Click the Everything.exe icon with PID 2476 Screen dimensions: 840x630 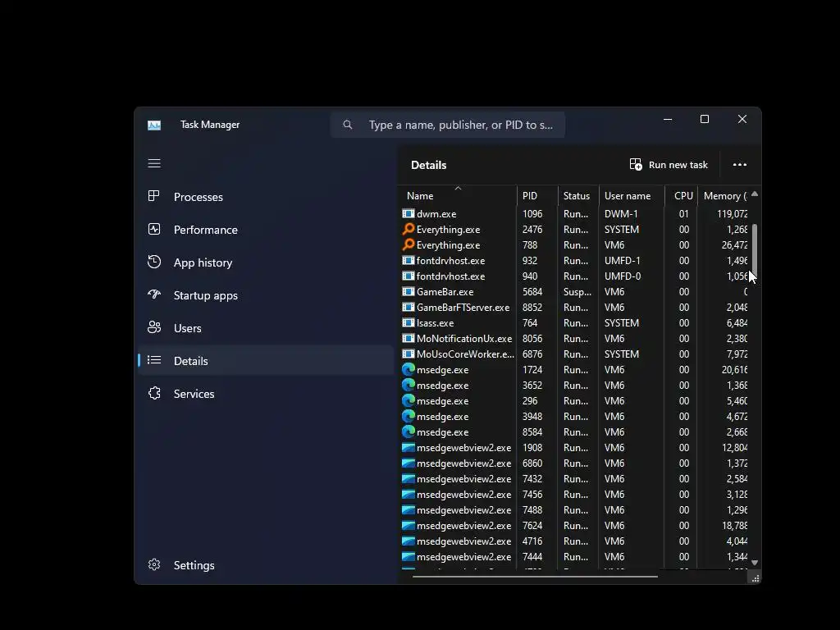tap(409, 229)
